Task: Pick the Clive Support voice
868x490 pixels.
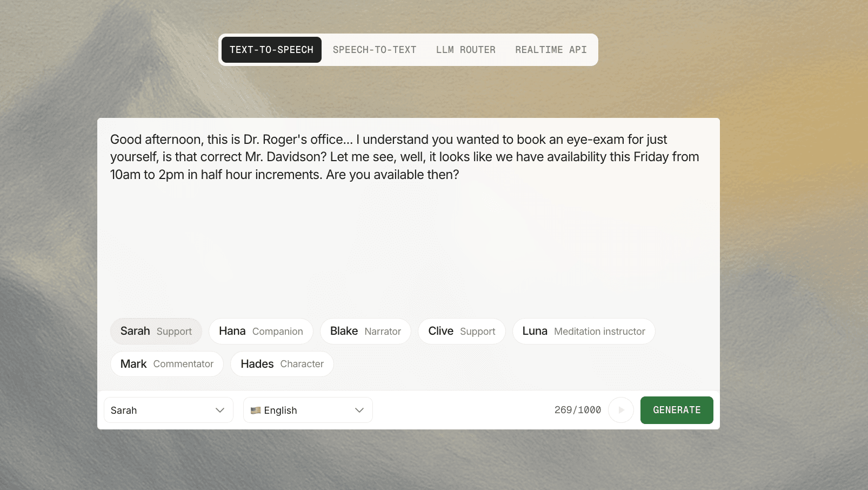Action: point(462,331)
